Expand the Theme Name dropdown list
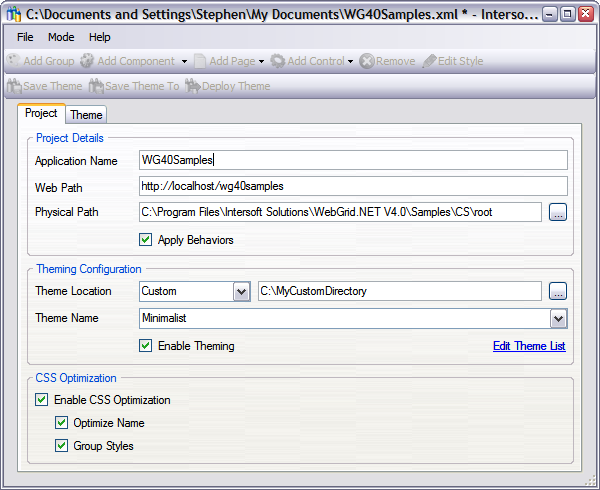 tap(558, 318)
